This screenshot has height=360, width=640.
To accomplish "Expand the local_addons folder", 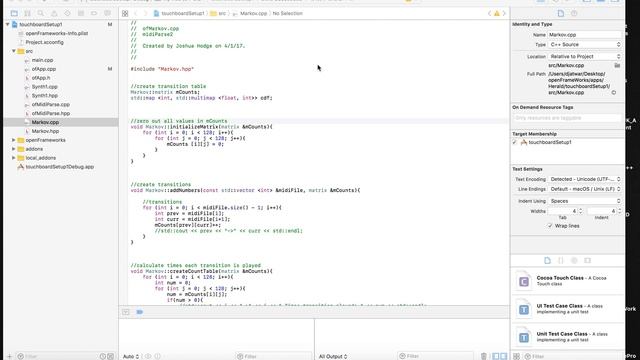I will click(14, 158).
